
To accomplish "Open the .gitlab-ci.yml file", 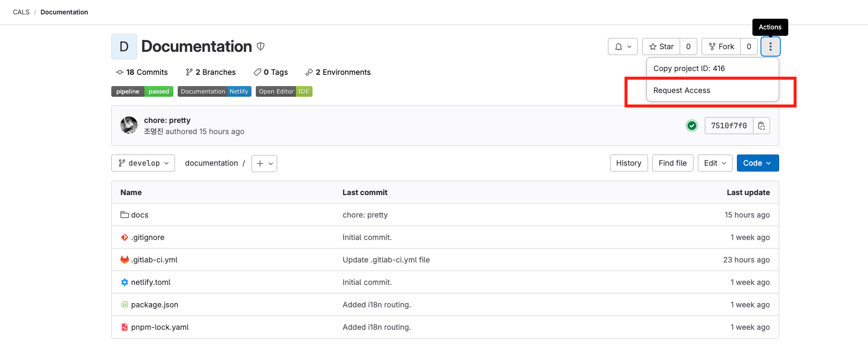I will [x=154, y=260].
